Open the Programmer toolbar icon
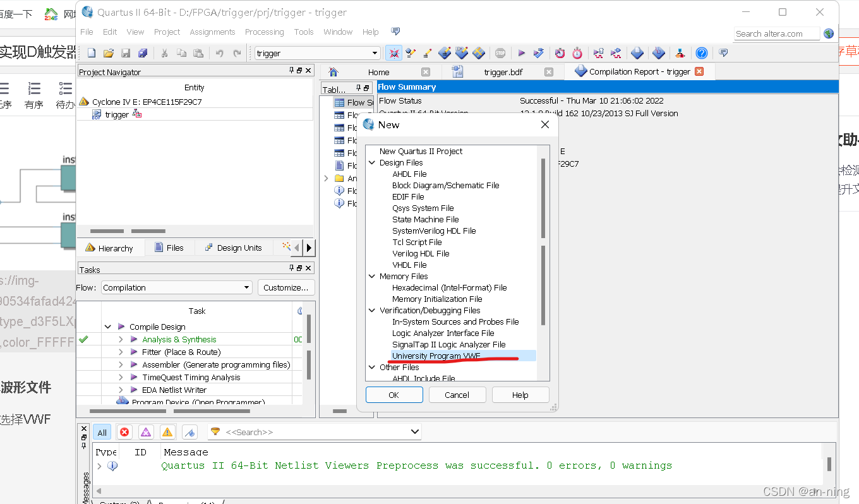Image resolution: width=859 pixels, height=504 pixels. pyautogui.click(x=659, y=53)
